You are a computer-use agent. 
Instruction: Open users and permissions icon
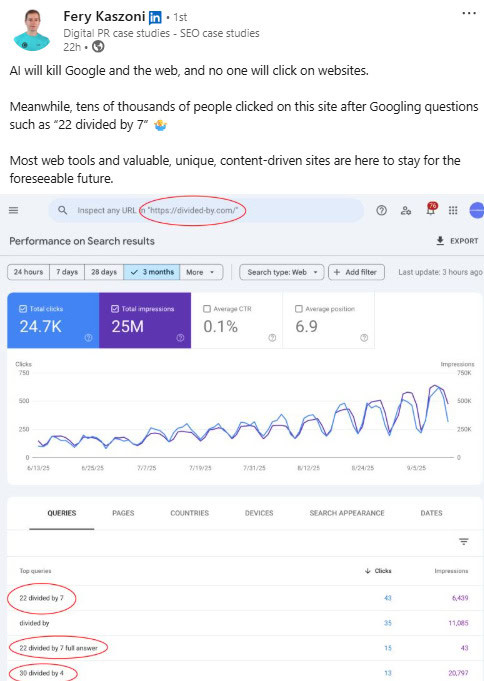(x=406, y=211)
